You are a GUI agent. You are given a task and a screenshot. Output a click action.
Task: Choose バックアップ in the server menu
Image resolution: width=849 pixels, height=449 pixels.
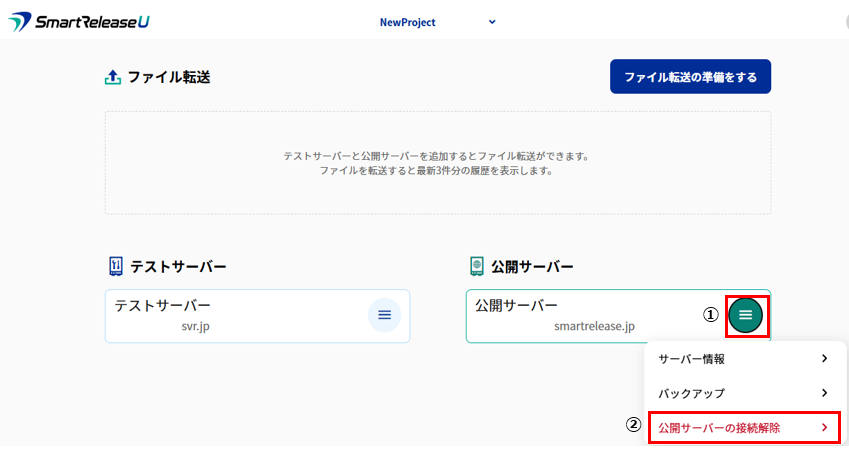(691, 393)
